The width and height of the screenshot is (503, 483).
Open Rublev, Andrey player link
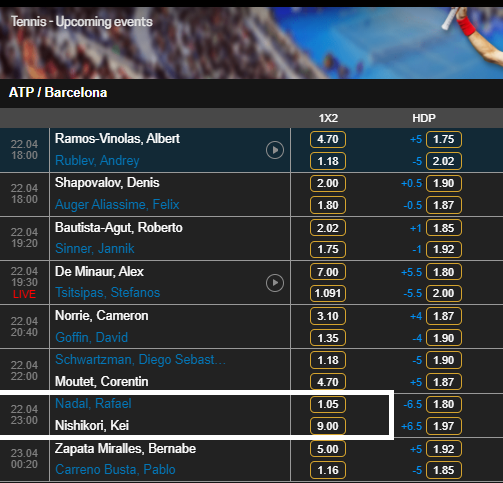[97, 161]
